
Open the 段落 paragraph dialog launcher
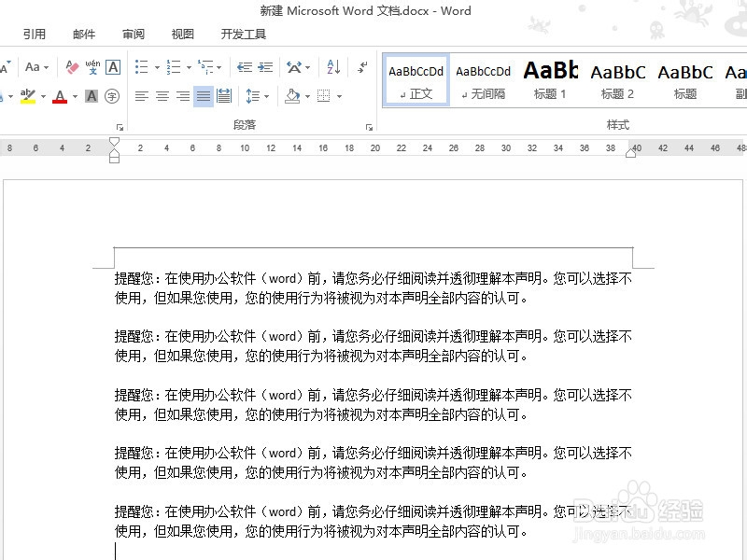369,127
